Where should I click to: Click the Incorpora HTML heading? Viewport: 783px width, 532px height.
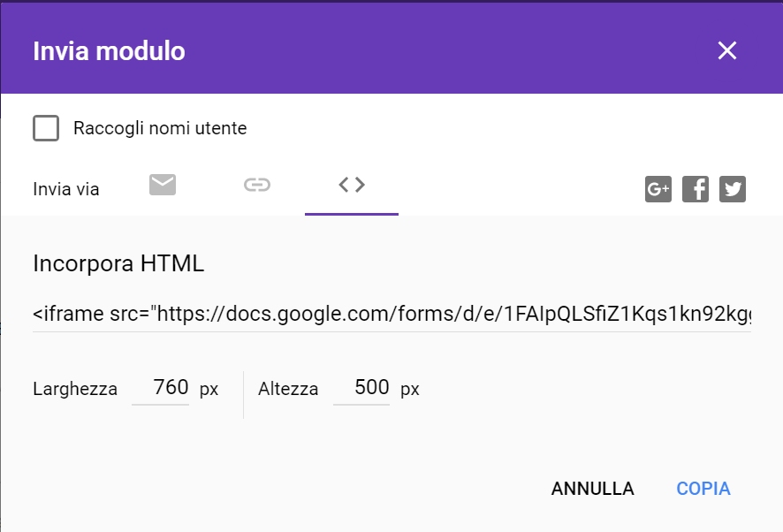(118, 263)
